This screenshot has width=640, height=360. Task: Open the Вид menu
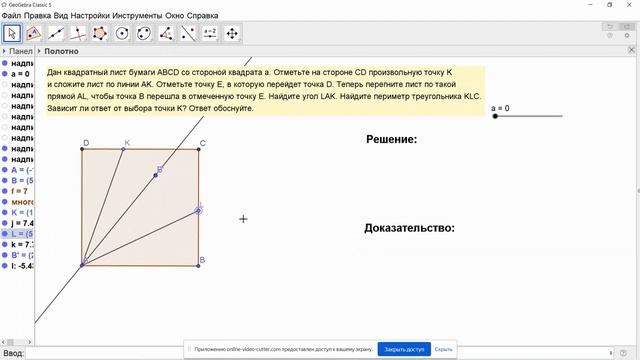tap(61, 16)
